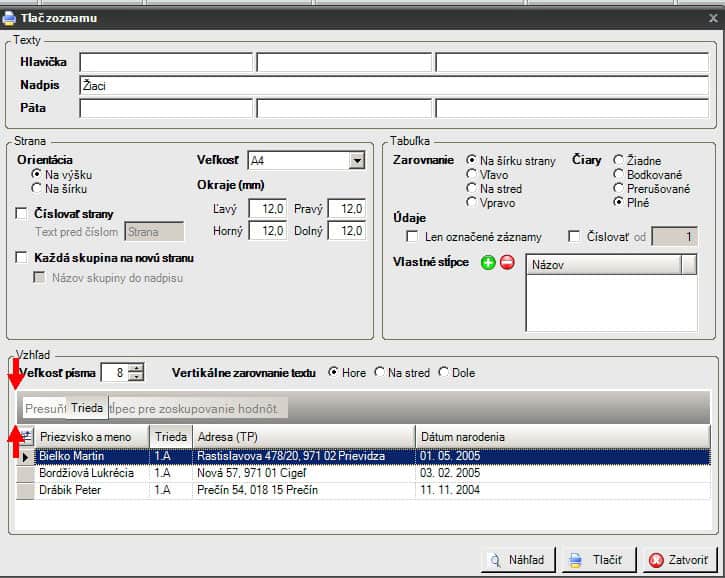Click the right Hlavička input field
The height and width of the screenshot is (578, 725).
572,62
